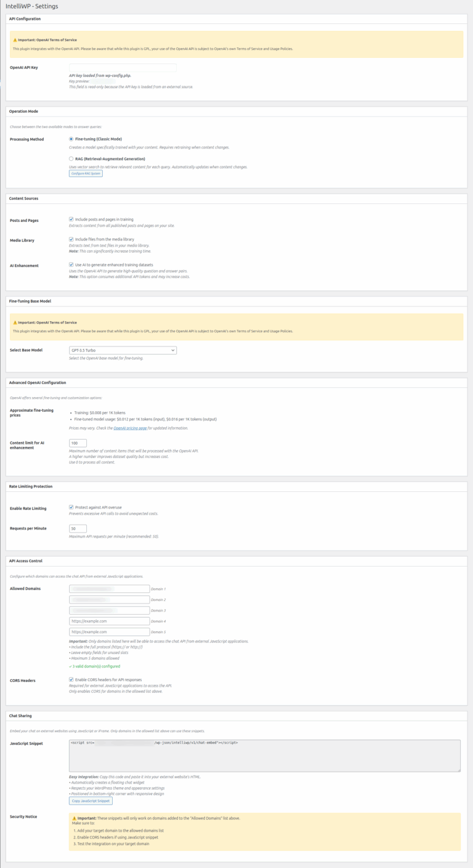The width and height of the screenshot is (473, 868).
Task: Click the read-only OpenAI API Key field
Action: (x=123, y=67)
